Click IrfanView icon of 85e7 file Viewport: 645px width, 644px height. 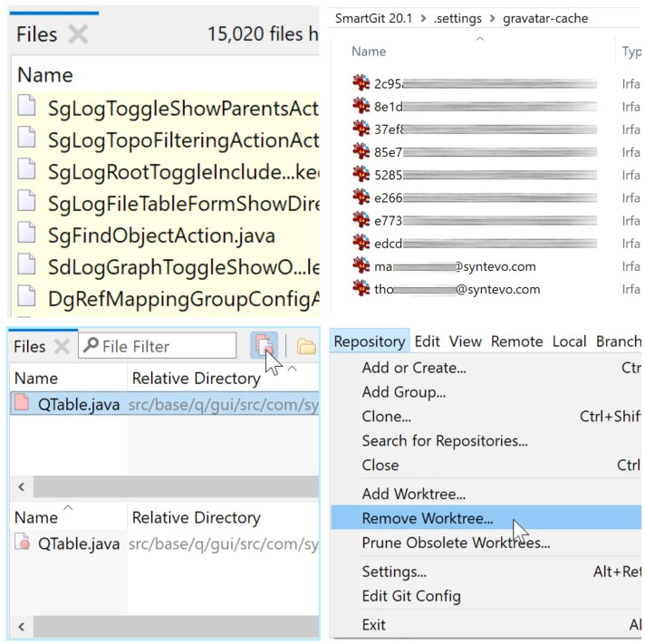pos(361,151)
